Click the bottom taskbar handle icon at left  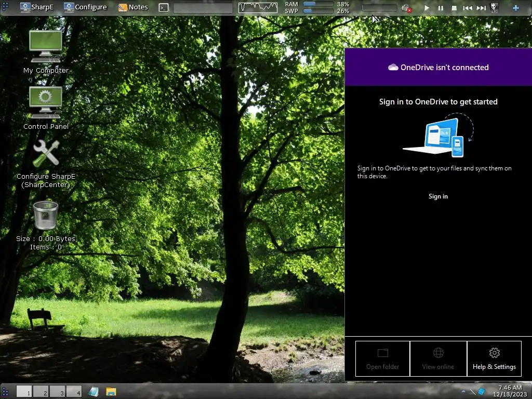(x=5, y=392)
